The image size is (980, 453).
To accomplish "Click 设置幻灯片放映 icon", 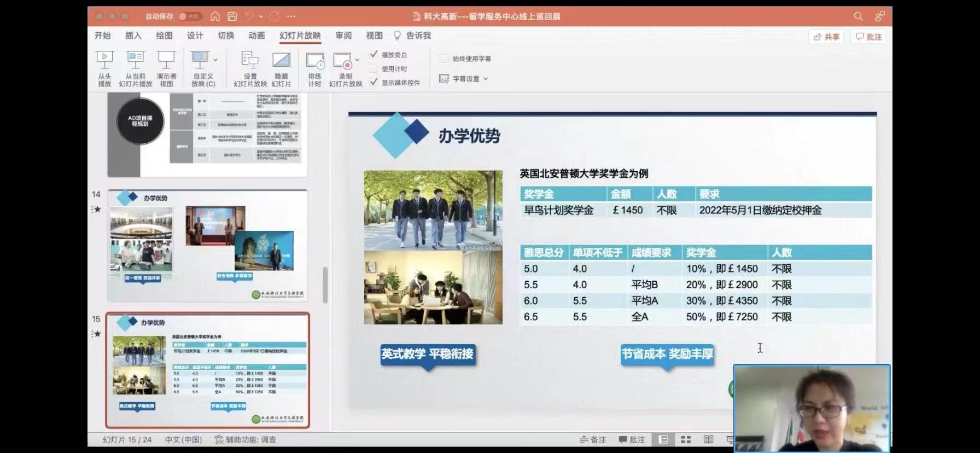I will point(250,61).
